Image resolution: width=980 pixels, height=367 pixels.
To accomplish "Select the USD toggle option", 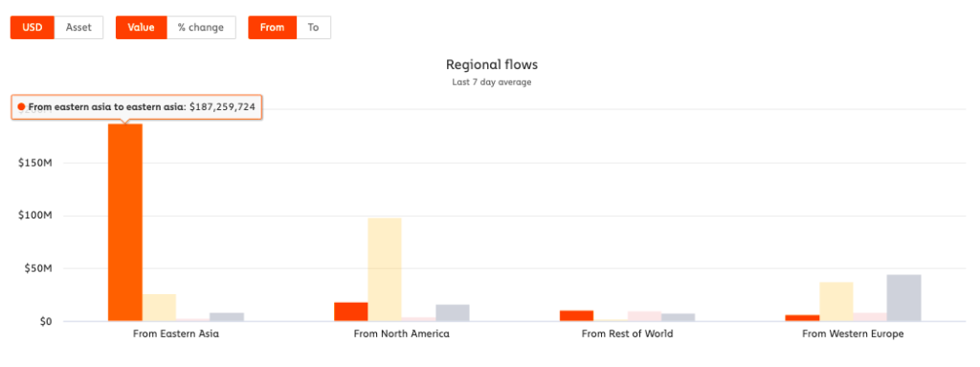I will 33,28.
